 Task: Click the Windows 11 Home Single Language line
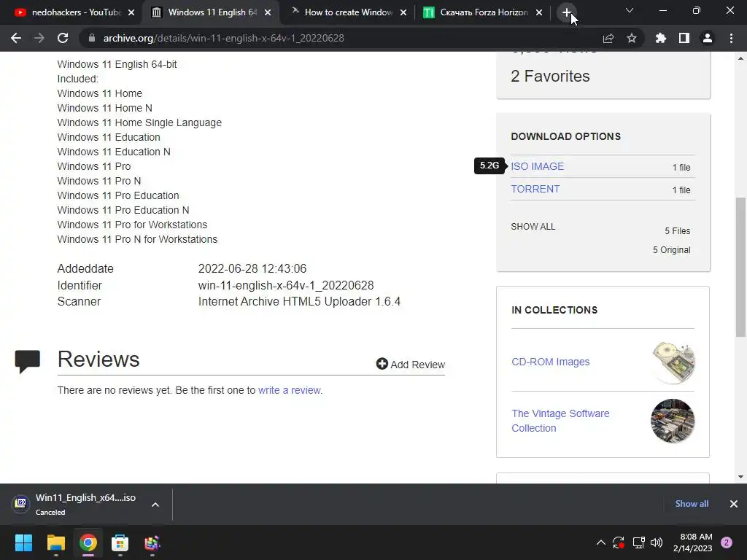139,122
